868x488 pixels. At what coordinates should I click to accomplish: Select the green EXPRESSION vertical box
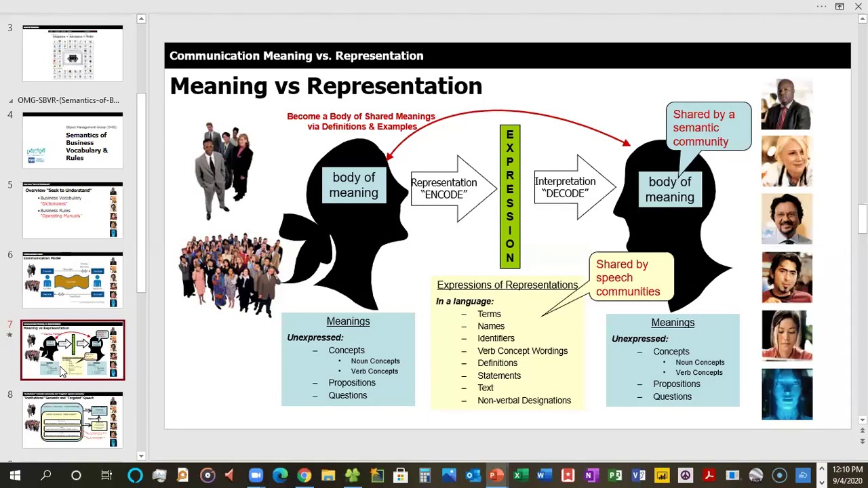510,197
